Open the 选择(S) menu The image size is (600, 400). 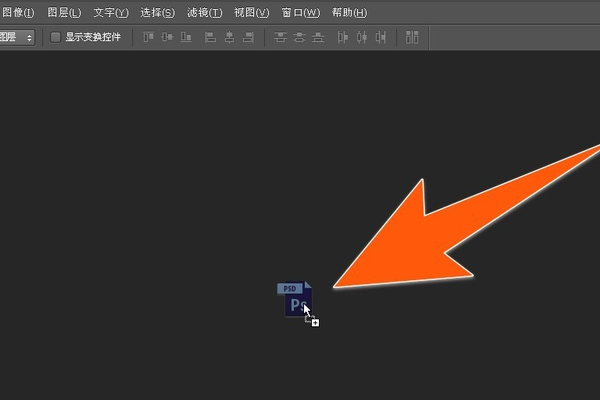pos(158,13)
